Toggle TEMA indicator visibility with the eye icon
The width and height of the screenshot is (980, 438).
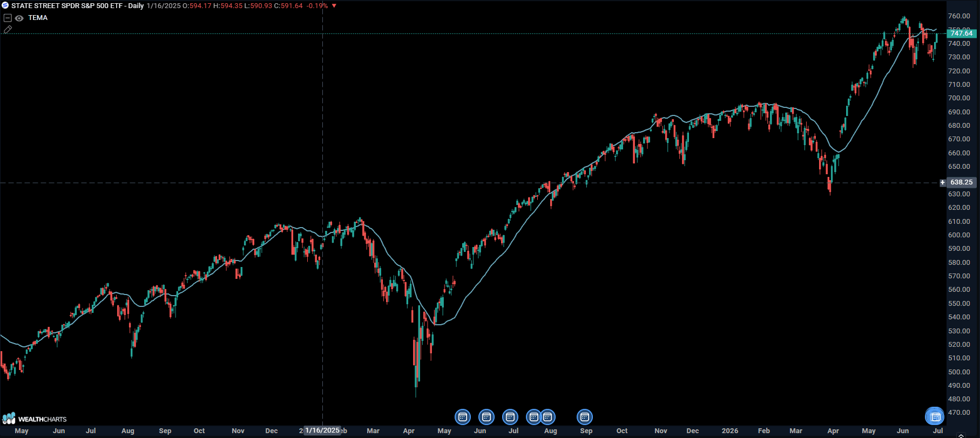coord(19,18)
